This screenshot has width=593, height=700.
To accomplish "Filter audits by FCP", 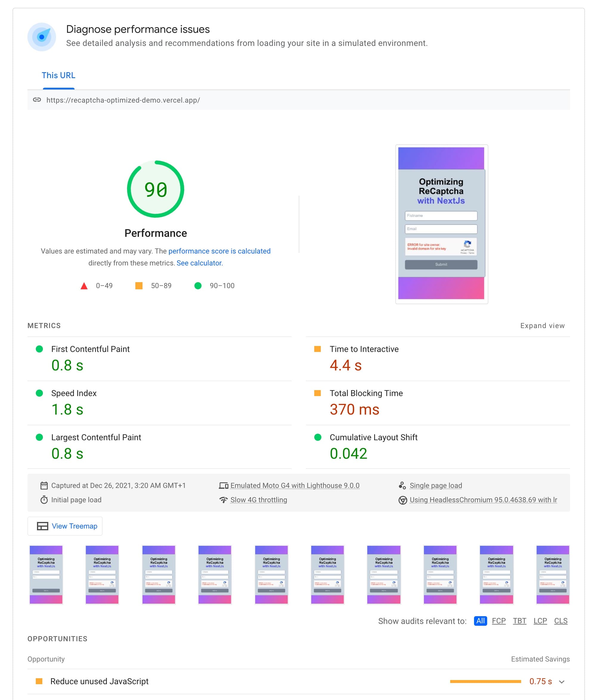I will point(498,621).
